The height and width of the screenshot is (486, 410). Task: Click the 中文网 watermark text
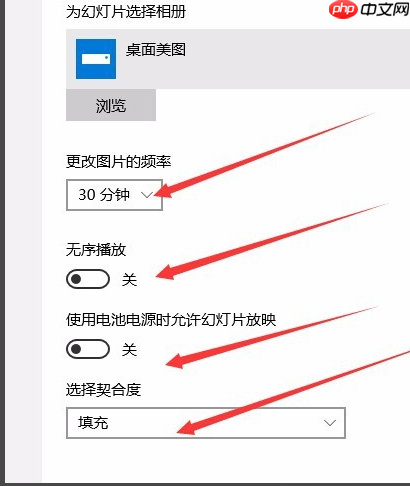[384, 9]
